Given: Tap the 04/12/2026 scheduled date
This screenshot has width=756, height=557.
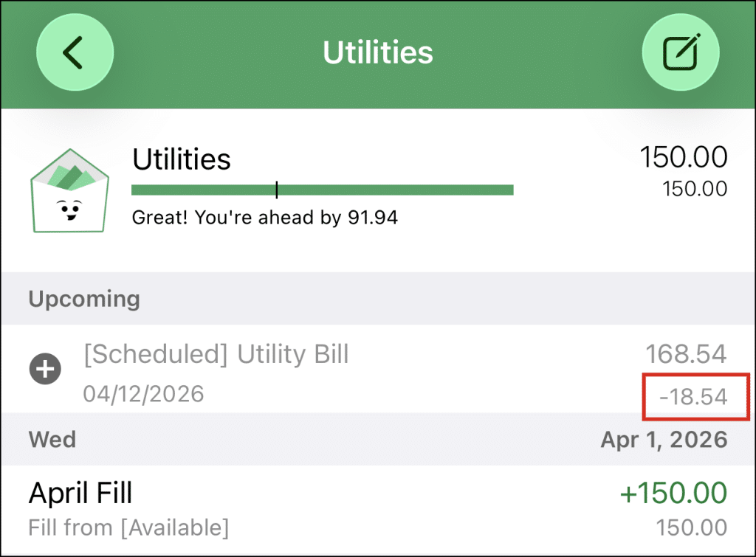Looking at the screenshot, I should point(143,393).
